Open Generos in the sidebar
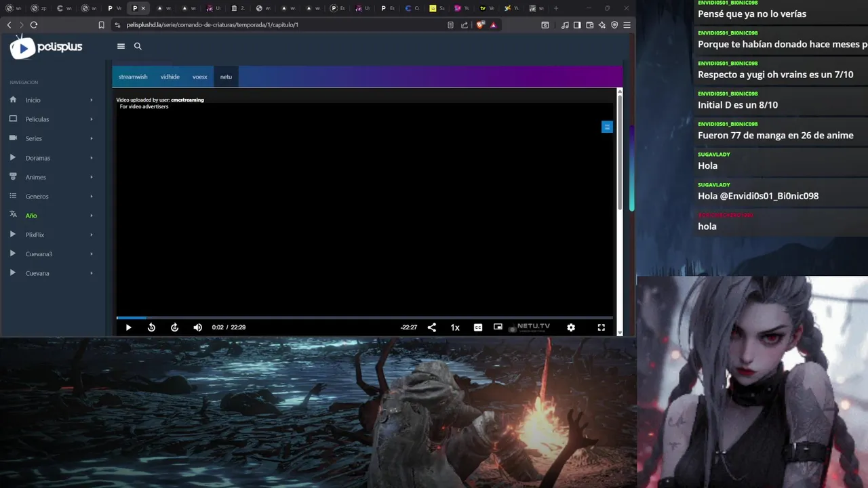Image resolution: width=868 pixels, height=488 pixels. [x=37, y=197]
